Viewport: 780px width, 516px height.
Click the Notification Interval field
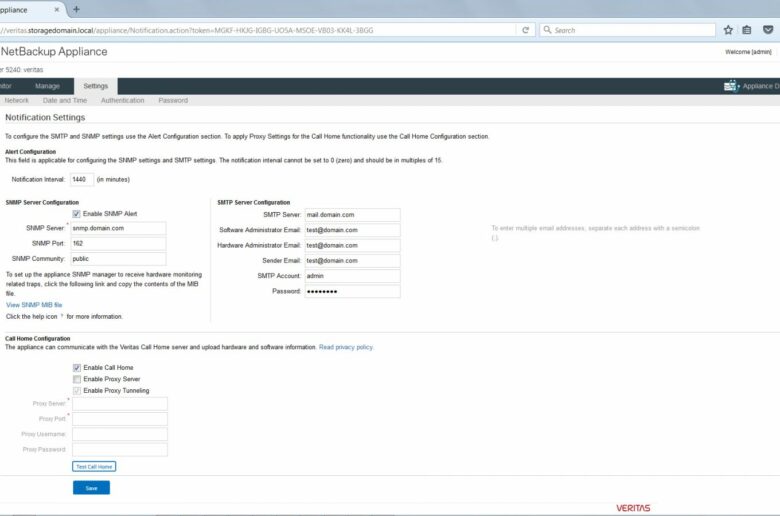coord(82,180)
